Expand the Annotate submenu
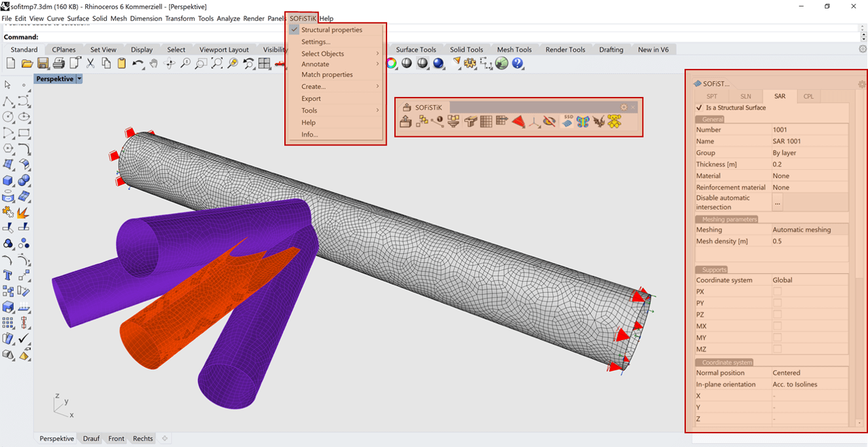Image resolution: width=868 pixels, height=447 pixels. [x=335, y=64]
